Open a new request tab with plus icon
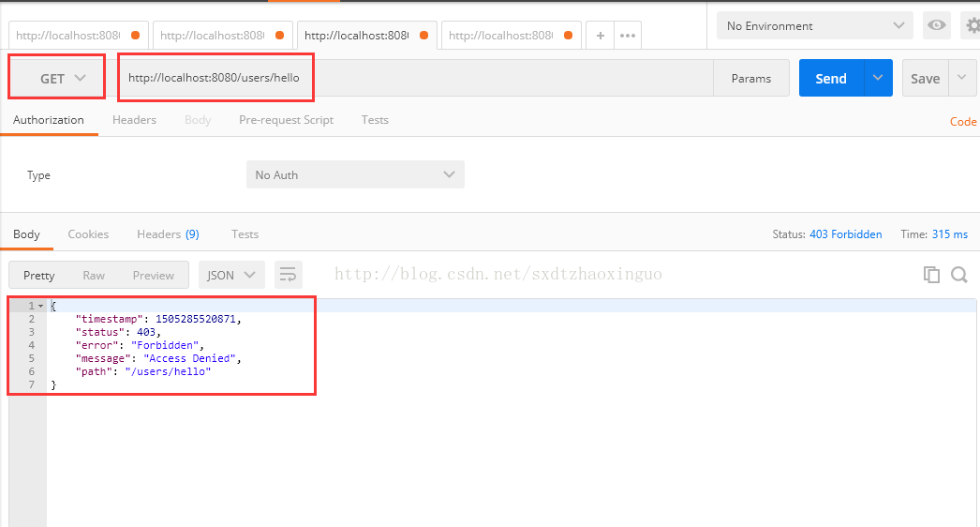The image size is (980, 527). point(600,36)
